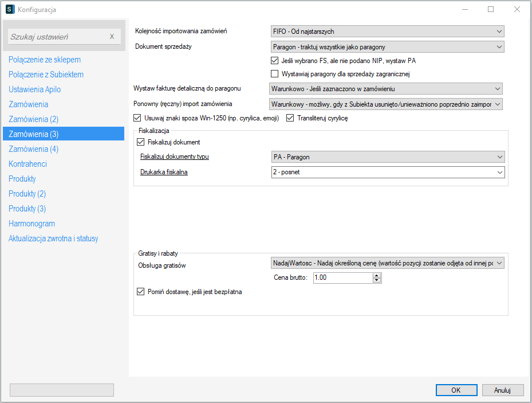This screenshot has width=532, height=403.
Task: Enable Wystawiaj paragony dla sprzedaży zagranicznej
Action: click(x=275, y=73)
